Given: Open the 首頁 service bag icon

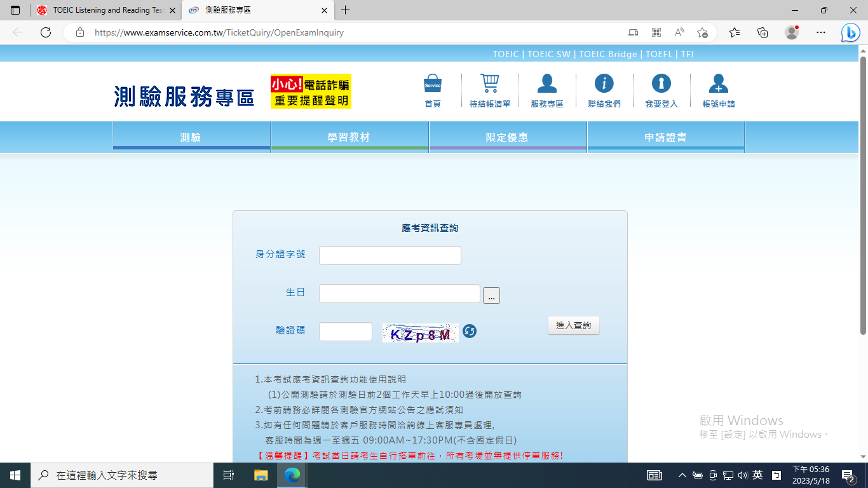Looking at the screenshot, I should [433, 84].
